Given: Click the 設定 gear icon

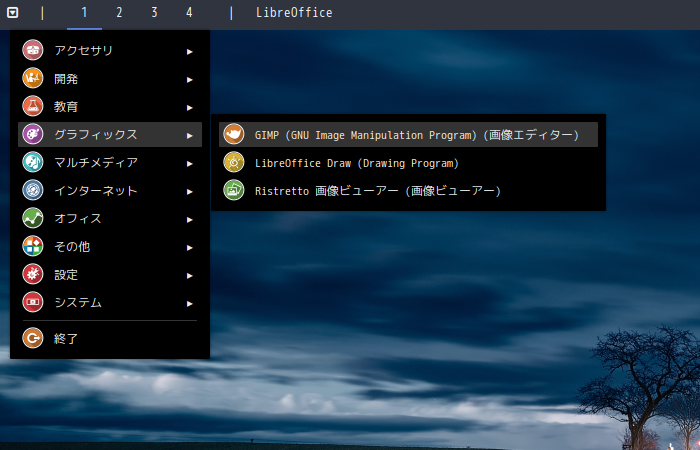Looking at the screenshot, I should click(x=33, y=274).
